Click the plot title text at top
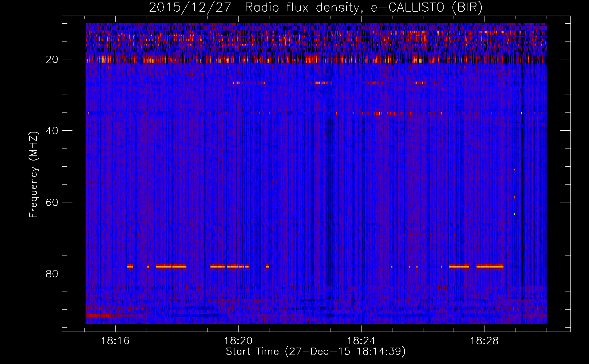The height and width of the screenshot is (364, 589). 316,8
